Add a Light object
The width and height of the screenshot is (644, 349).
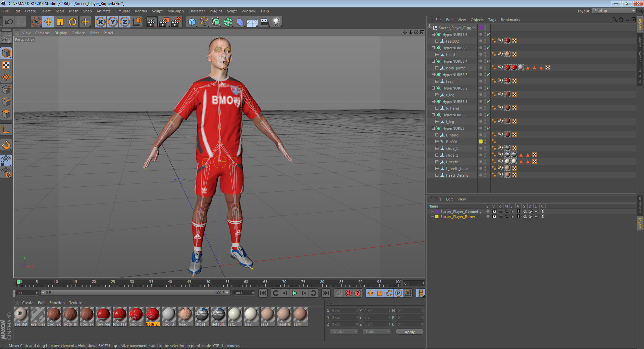[x=276, y=22]
